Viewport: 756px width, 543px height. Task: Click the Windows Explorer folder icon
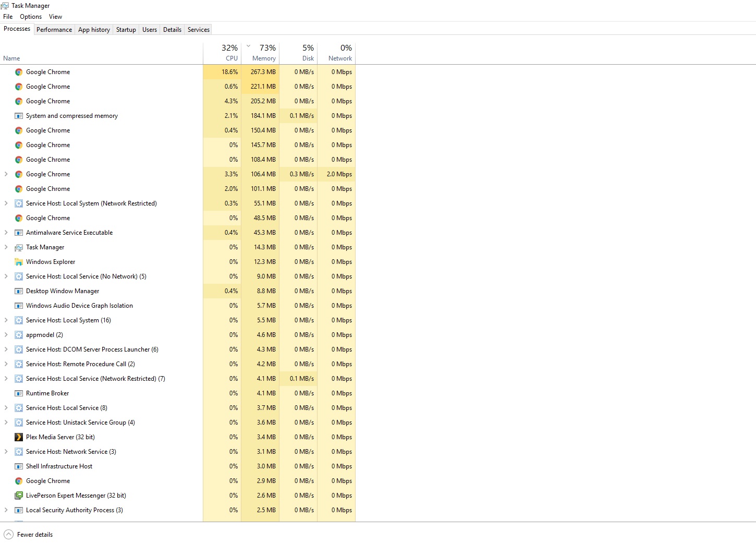[x=19, y=262]
